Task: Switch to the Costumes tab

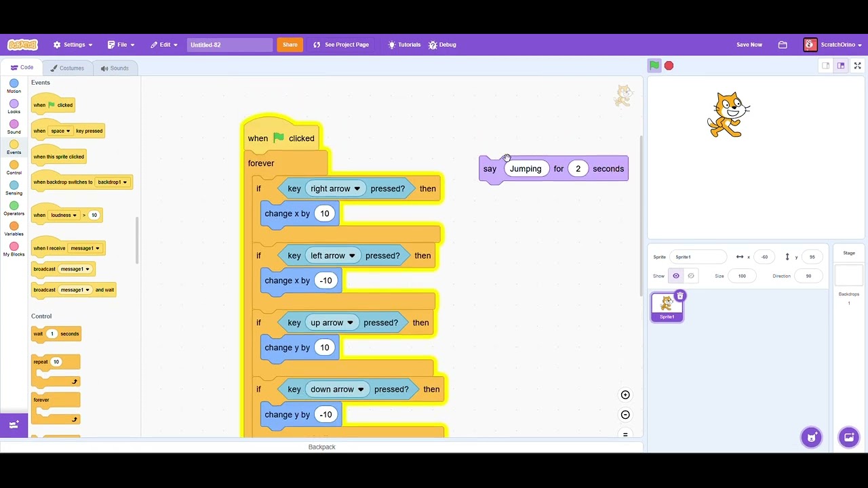Action: pyautogui.click(x=67, y=68)
